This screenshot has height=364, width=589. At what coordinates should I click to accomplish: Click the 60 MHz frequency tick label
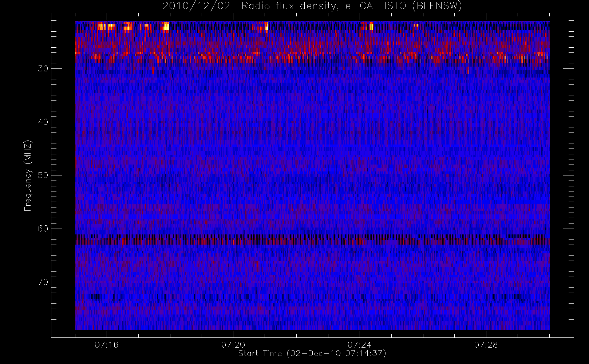tap(43, 229)
